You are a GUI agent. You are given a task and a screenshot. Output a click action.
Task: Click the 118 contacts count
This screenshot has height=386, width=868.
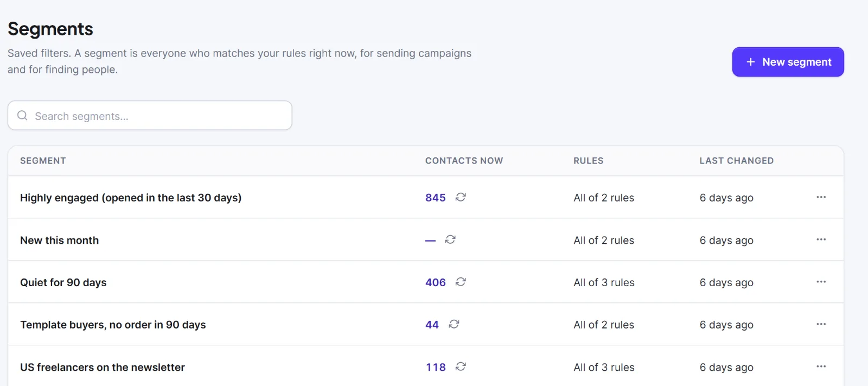click(x=436, y=367)
